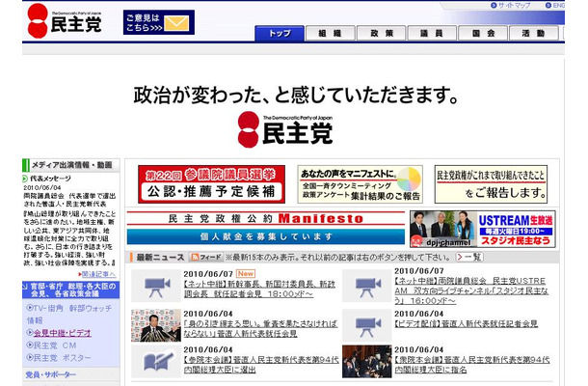Open TV-街角 幹部ウォッチ情報 sidebar link

point(69,315)
